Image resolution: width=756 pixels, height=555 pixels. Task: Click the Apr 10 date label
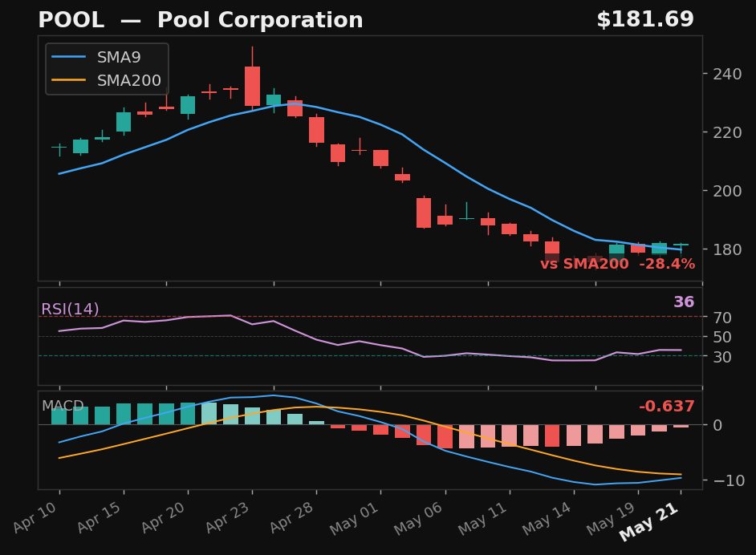coord(35,517)
